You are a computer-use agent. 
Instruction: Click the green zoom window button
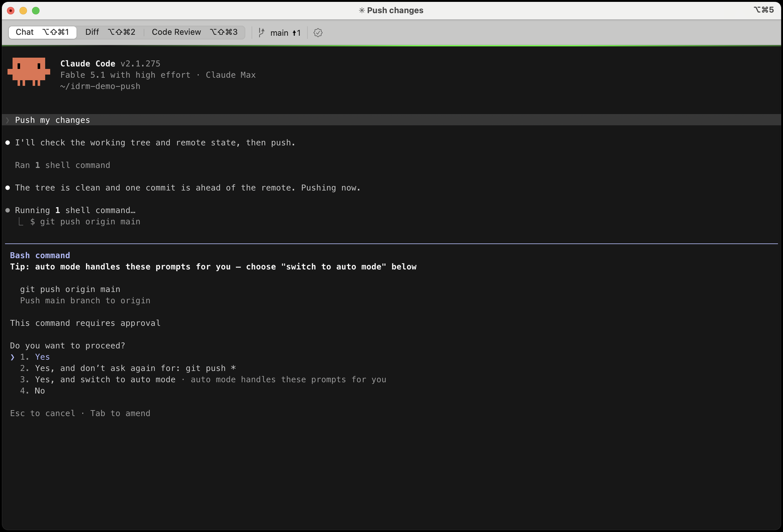(x=36, y=10)
